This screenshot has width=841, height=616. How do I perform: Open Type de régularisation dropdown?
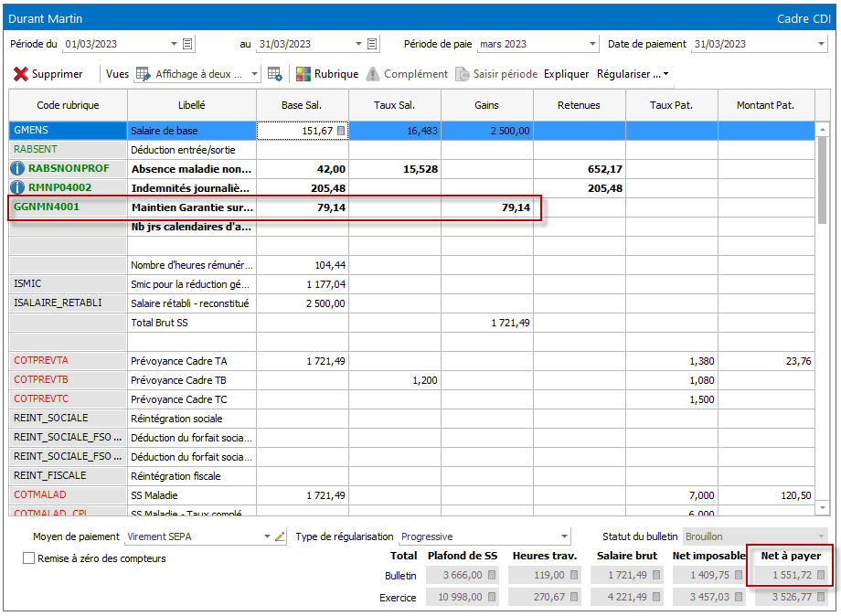pos(564,536)
